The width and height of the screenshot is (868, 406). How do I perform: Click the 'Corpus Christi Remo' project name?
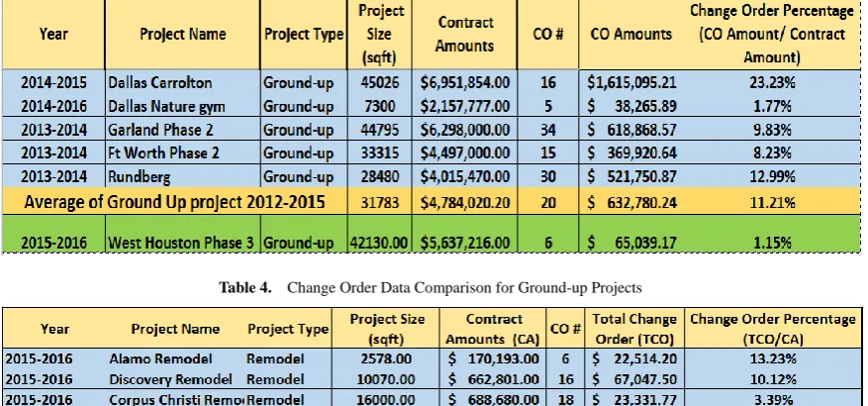176,399
